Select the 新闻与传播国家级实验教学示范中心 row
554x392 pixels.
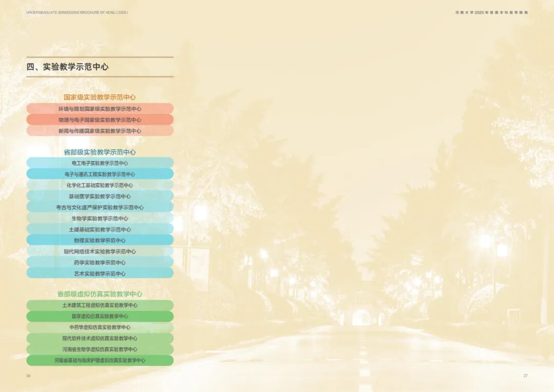pos(100,131)
